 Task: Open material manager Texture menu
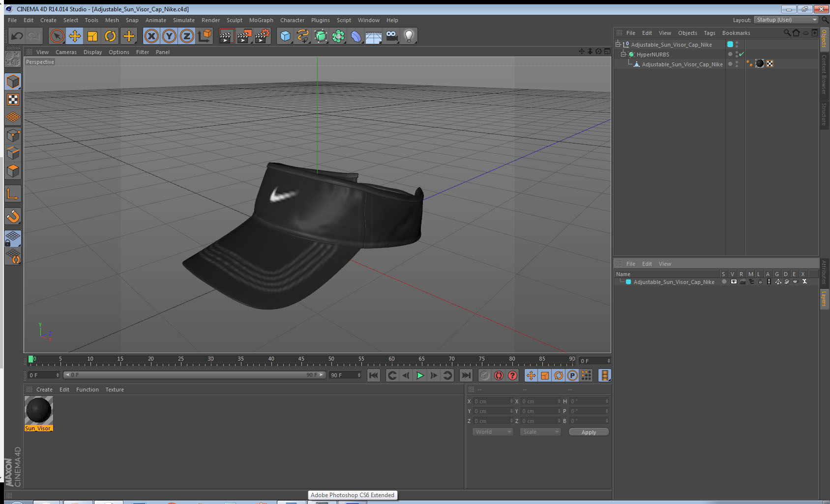coord(115,390)
